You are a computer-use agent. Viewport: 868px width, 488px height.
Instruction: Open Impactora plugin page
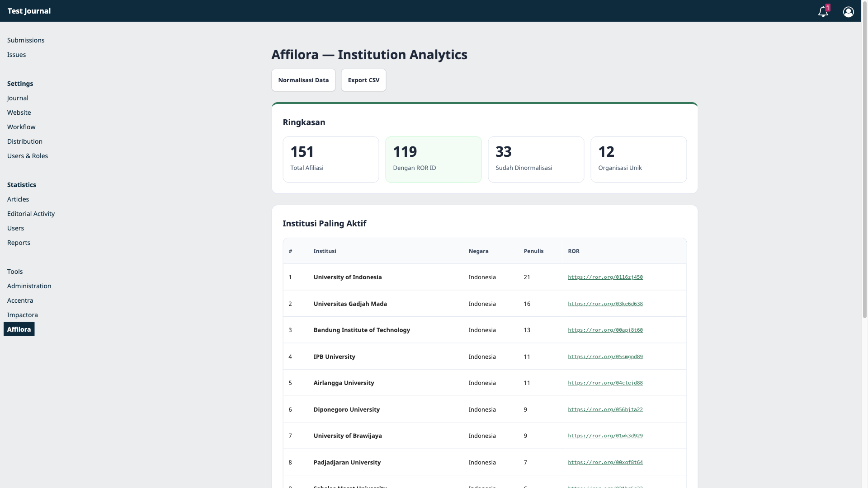pos(23,315)
